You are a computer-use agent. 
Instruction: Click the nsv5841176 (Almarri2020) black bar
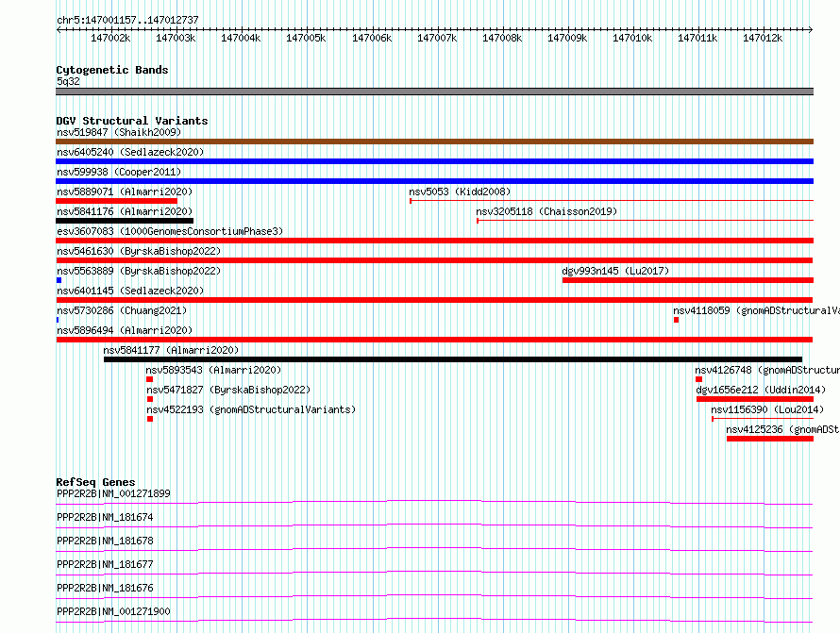click(x=125, y=221)
